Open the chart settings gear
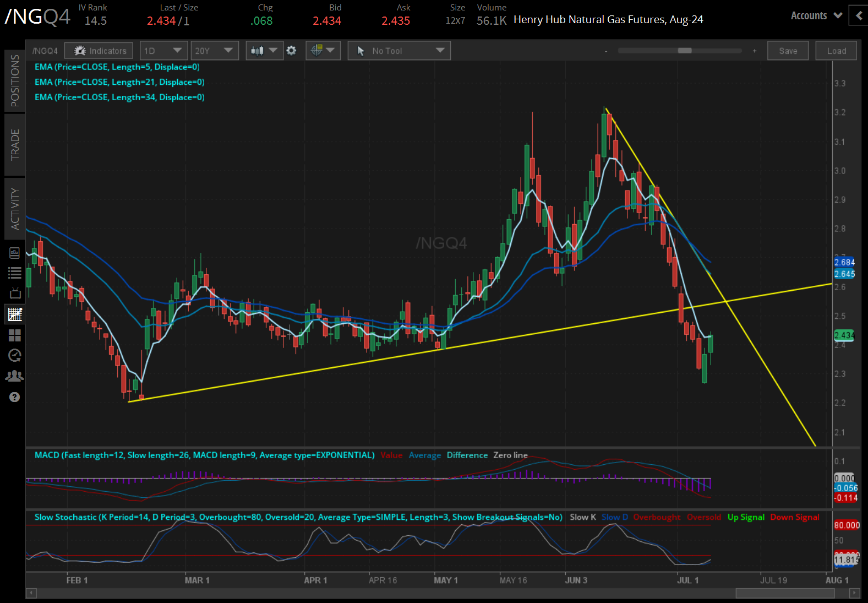This screenshot has height=603, width=868. point(291,51)
